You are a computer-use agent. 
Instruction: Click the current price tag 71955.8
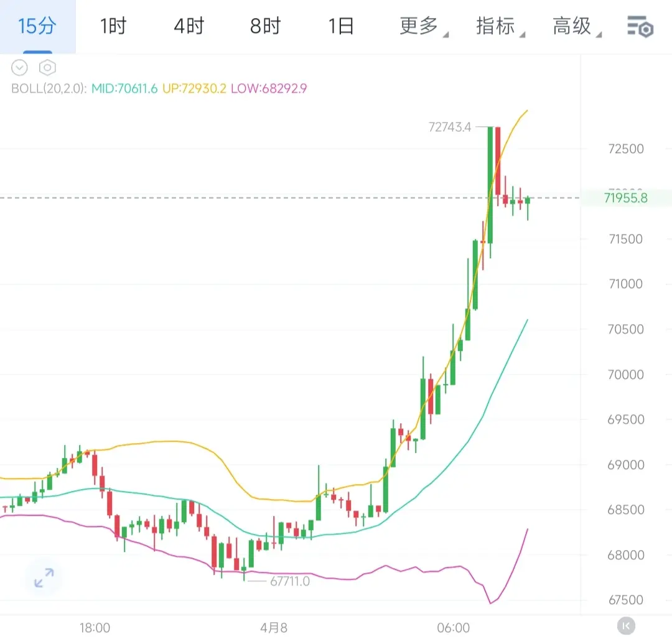(626, 198)
